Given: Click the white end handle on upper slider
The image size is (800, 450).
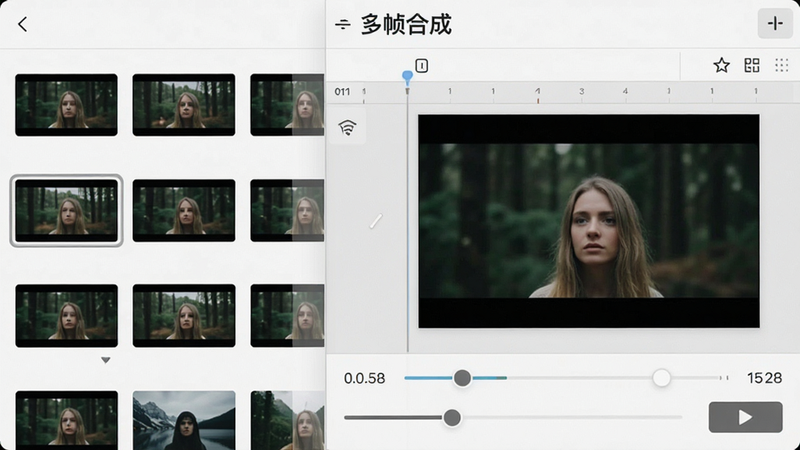Looking at the screenshot, I should point(661,378).
